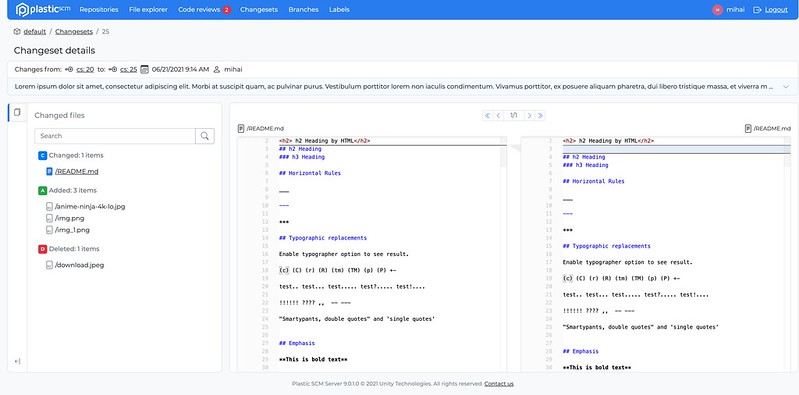Click the Logout link
This screenshot has width=799, height=395.
[x=776, y=10]
